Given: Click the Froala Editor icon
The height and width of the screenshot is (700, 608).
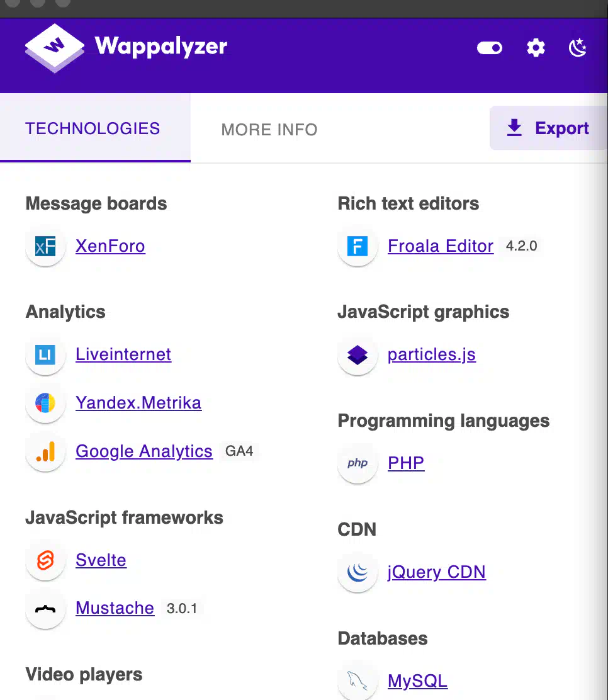Looking at the screenshot, I should (x=357, y=246).
